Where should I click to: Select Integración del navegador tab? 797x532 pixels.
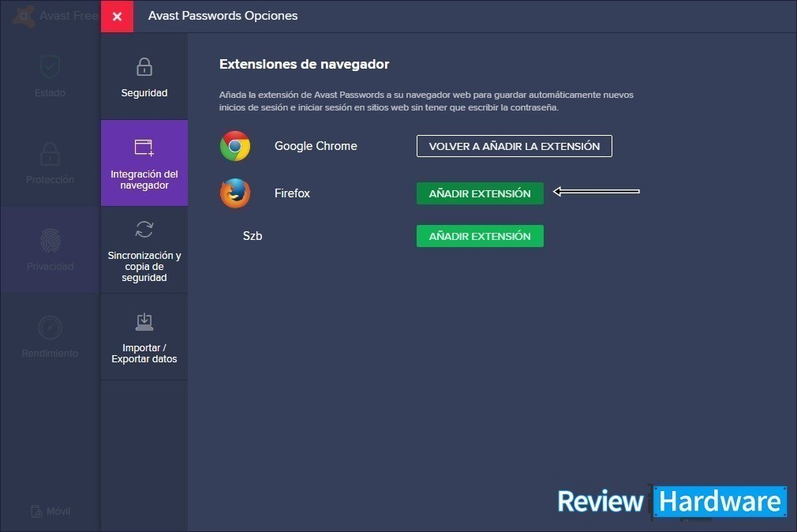point(144,180)
